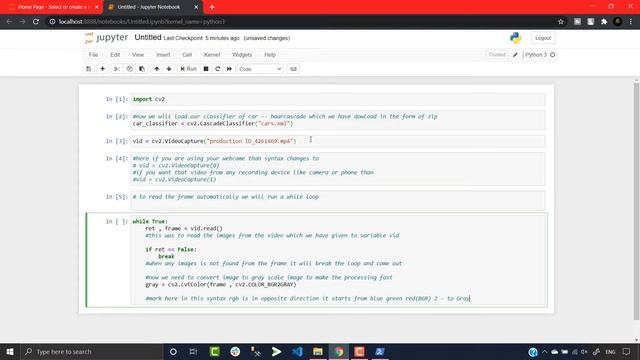The width and height of the screenshot is (640, 360).
Task: Open the View menu
Action: 138,55
